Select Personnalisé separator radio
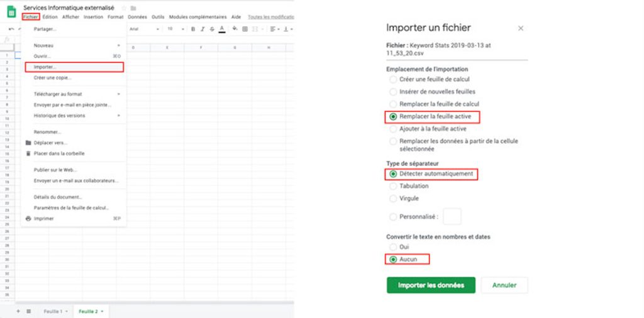This screenshot has height=318, width=644. (x=393, y=217)
